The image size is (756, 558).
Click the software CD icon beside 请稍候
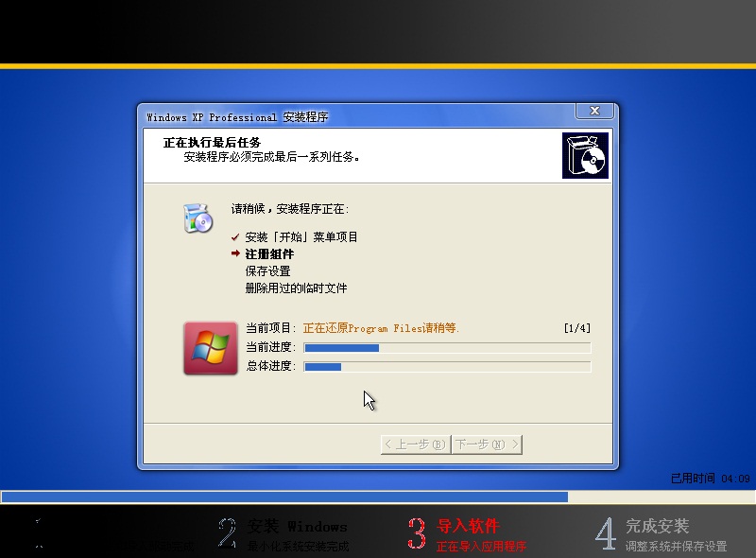pyautogui.click(x=198, y=218)
